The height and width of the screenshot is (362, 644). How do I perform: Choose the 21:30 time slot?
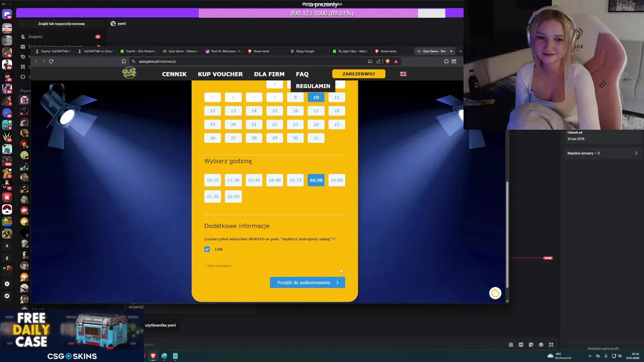(x=212, y=197)
